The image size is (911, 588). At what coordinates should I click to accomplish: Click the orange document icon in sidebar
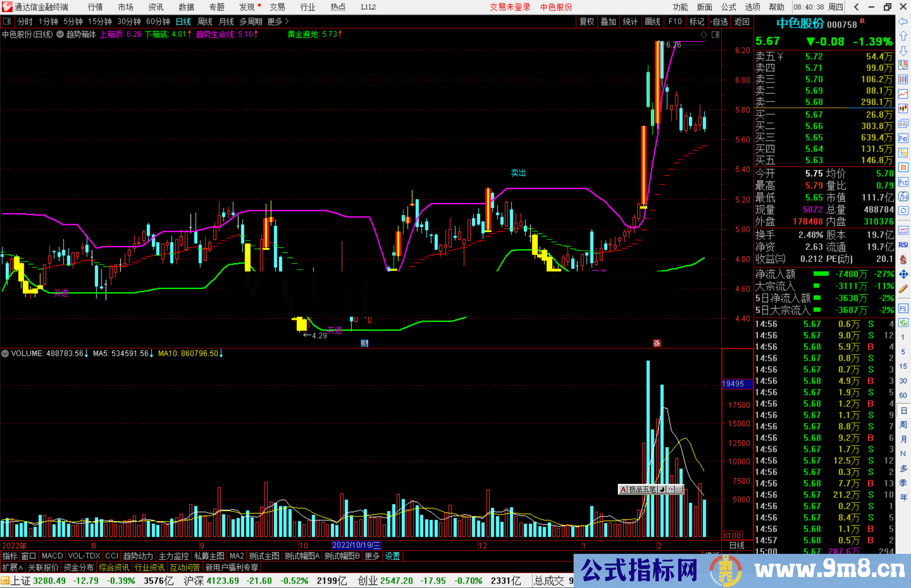[x=903, y=167]
